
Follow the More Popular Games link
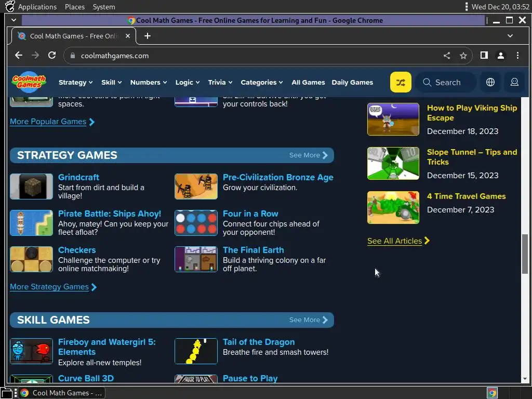52,122
